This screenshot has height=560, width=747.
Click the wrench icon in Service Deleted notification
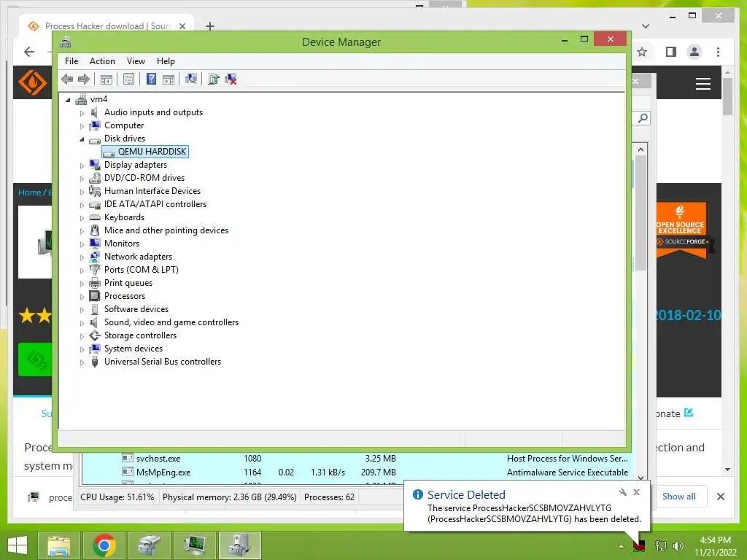[x=623, y=492]
